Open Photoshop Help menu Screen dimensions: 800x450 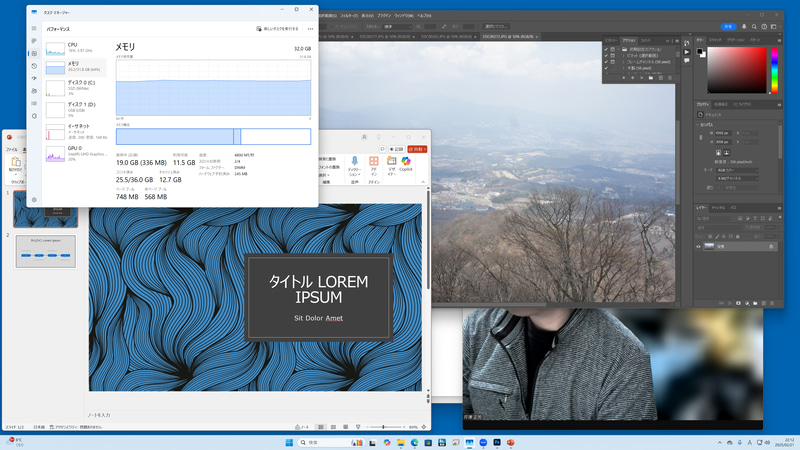[424, 16]
